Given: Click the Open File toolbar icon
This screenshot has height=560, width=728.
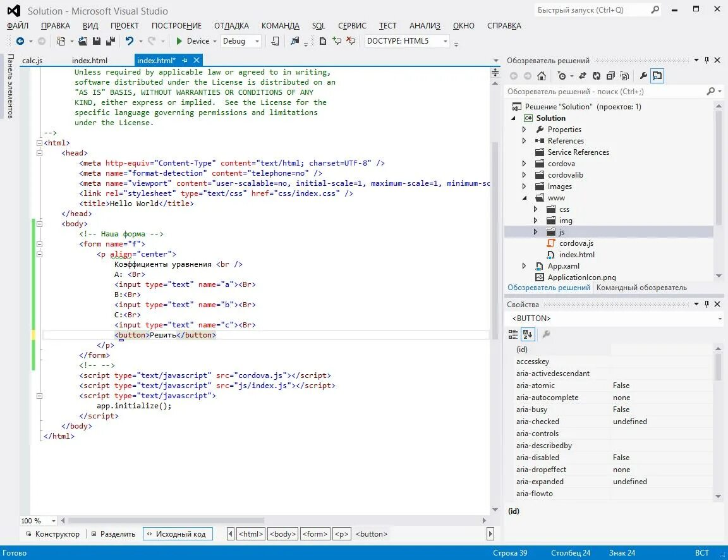Looking at the screenshot, I should click(83, 41).
